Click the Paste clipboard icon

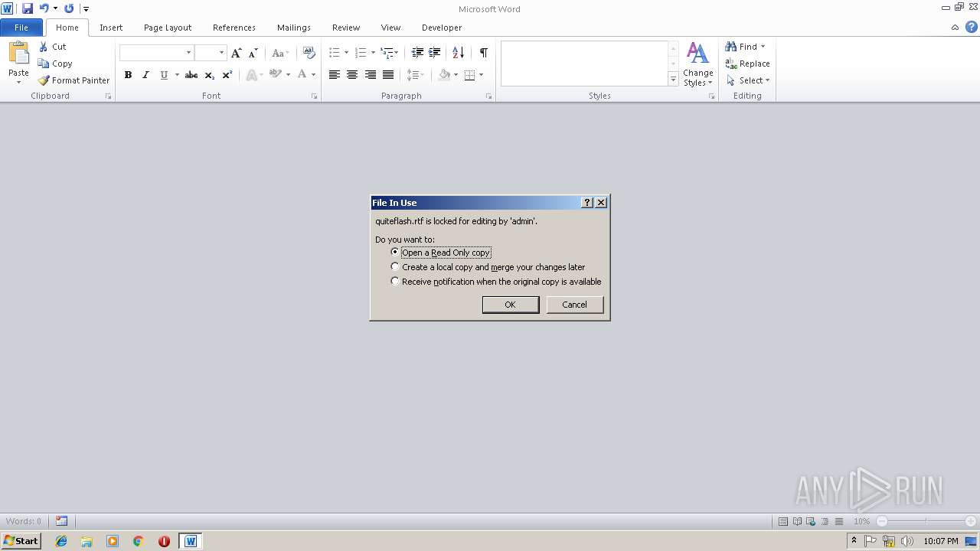18,53
